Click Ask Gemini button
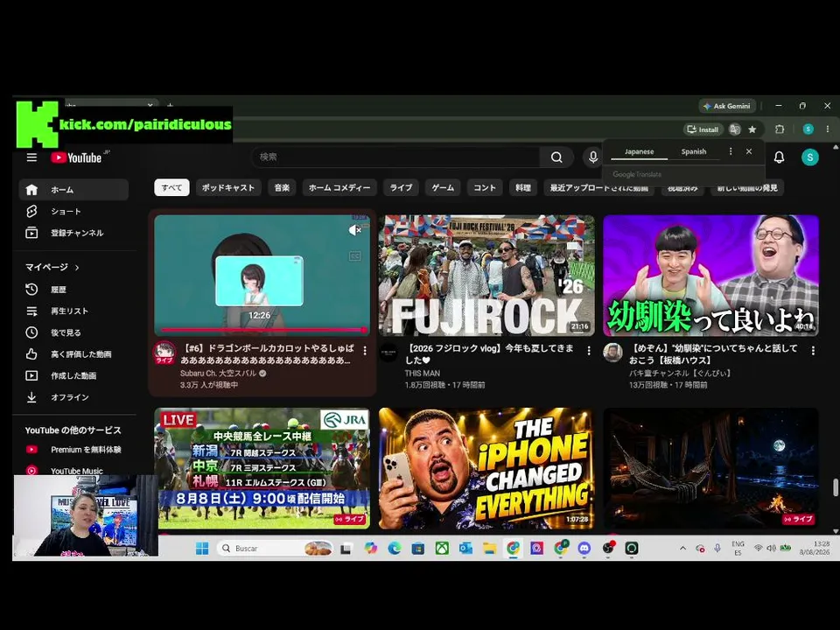 (727, 106)
